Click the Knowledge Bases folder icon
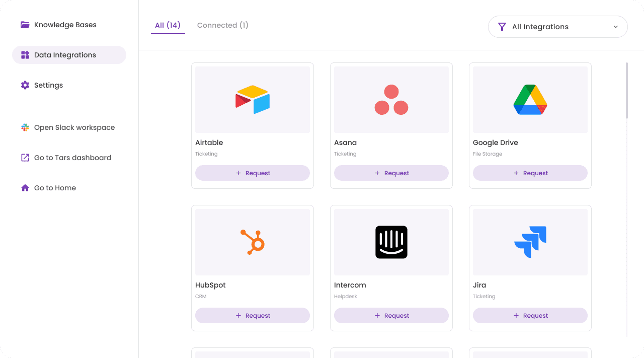The width and height of the screenshot is (644, 358). (25, 25)
